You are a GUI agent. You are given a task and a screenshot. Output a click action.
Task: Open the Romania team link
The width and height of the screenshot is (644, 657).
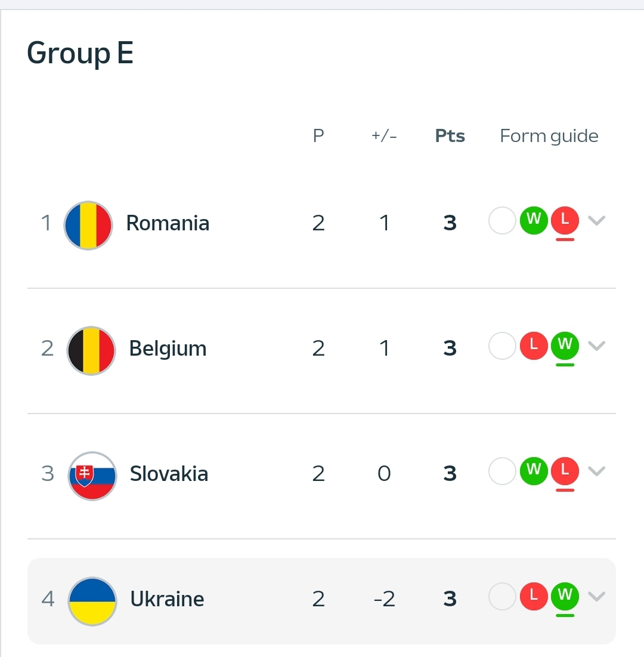pyautogui.click(x=168, y=223)
